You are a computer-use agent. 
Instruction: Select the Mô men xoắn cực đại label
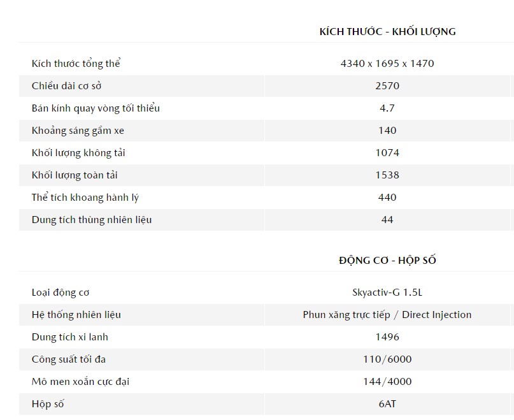pos(81,382)
